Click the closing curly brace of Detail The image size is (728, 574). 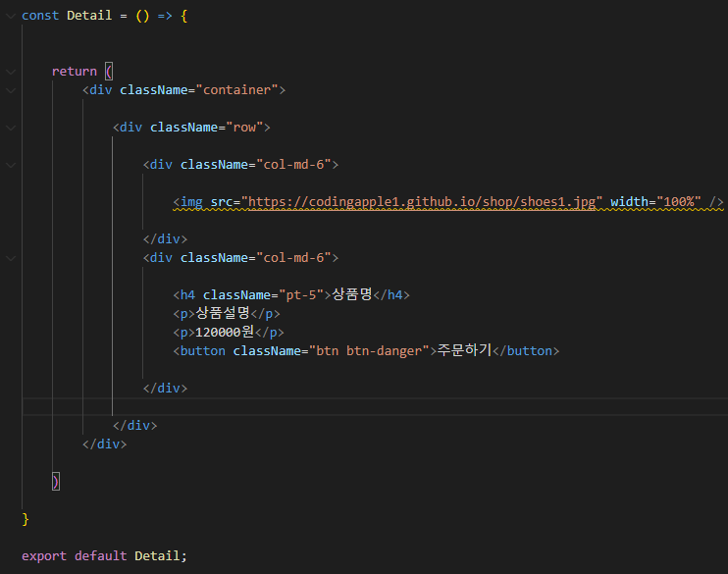[x=26, y=519]
